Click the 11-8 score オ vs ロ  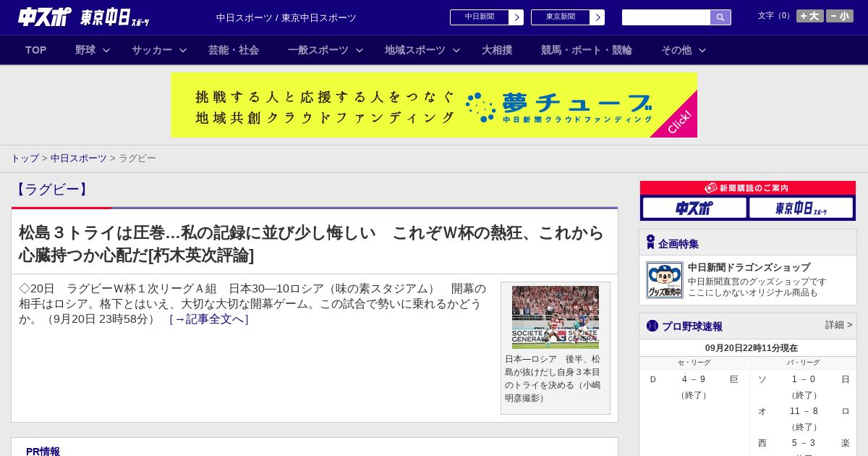click(x=804, y=411)
